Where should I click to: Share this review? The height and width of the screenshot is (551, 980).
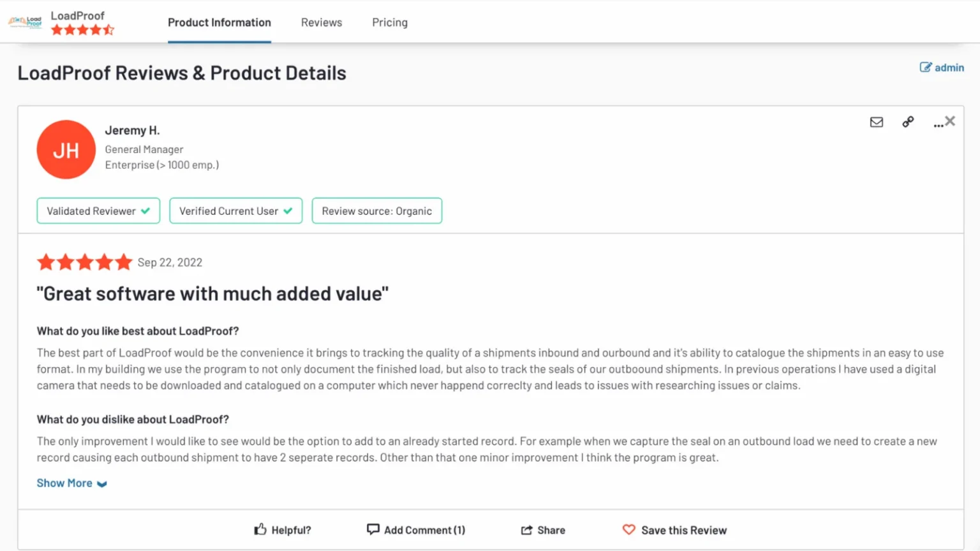tap(543, 530)
